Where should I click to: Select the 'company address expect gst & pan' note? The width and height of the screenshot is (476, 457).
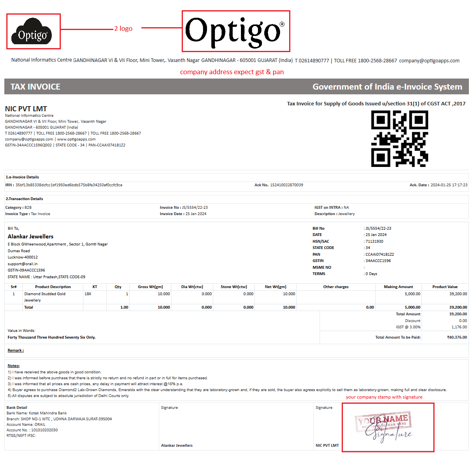click(x=232, y=72)
